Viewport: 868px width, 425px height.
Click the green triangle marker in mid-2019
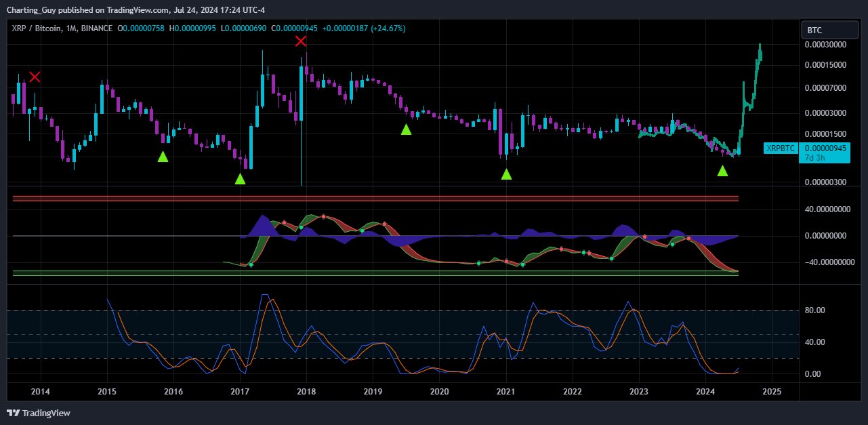[406, 129]
